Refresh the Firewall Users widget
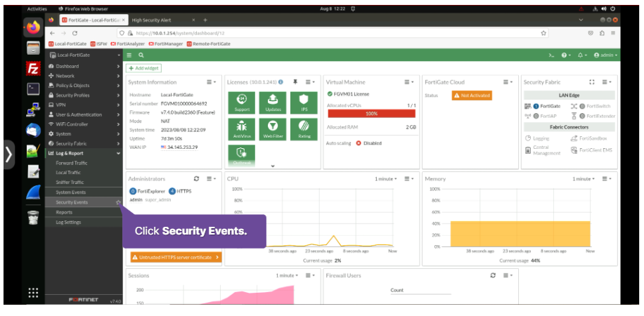This screenshot has height=316, width=644. pyautogui.click(x=493, y=275)
